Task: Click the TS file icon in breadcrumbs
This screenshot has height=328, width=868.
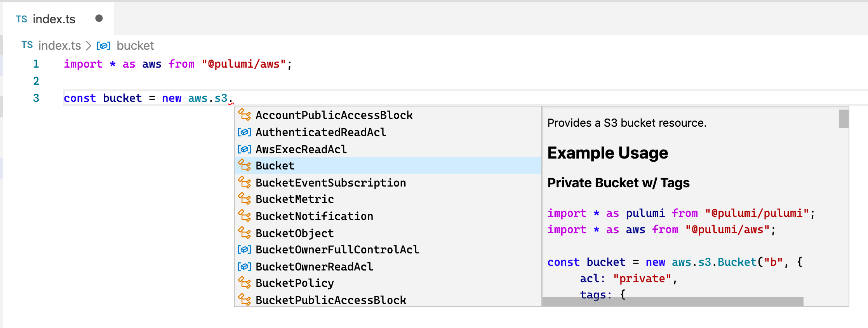Action: 27,45
